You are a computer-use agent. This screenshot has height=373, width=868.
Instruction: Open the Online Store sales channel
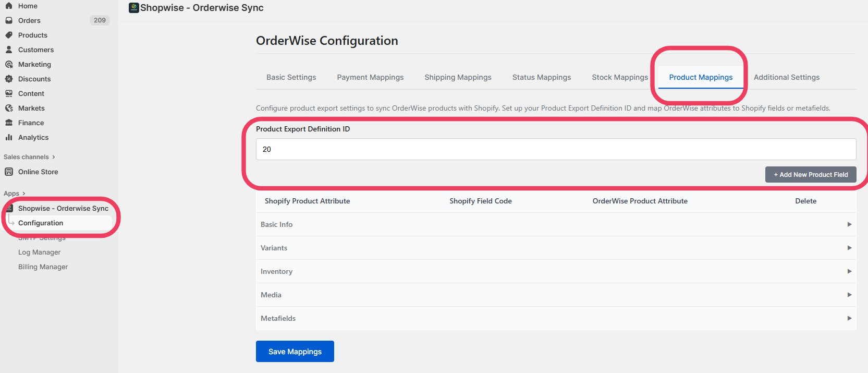pos(38,172)
